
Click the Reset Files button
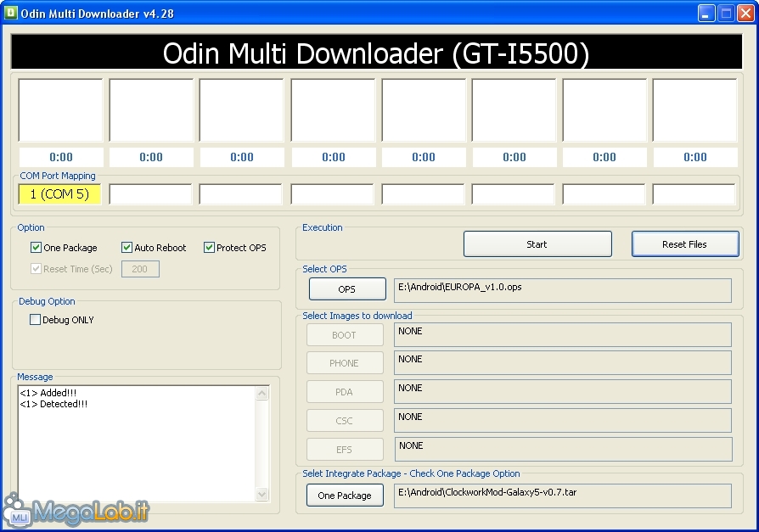[685, 244]
